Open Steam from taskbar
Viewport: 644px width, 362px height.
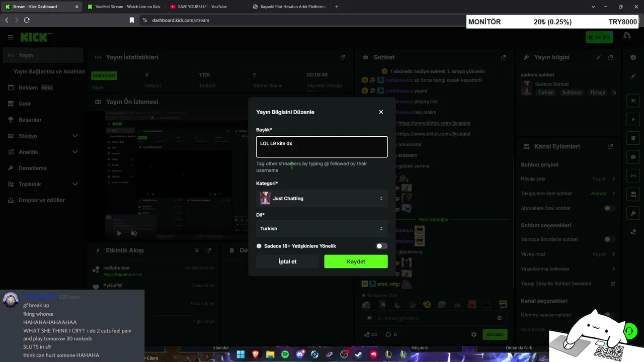click(x=359, y=354)
